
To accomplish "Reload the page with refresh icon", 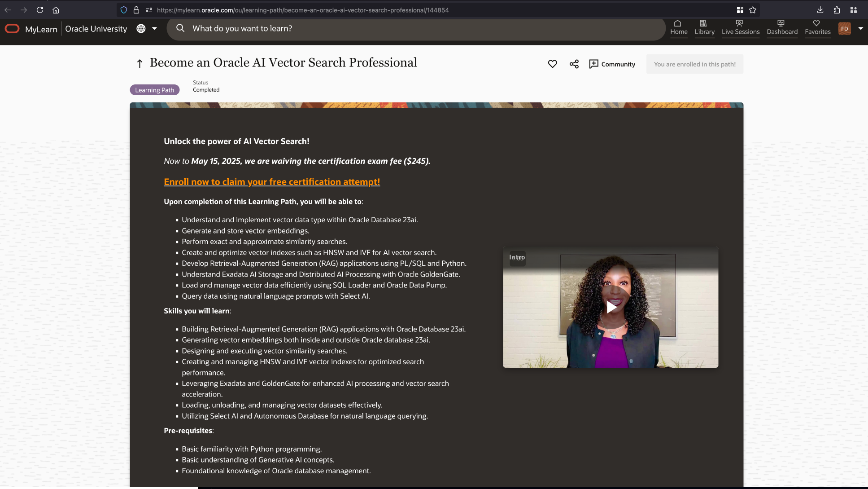I will pyautogui.click(x=40, y=10).
